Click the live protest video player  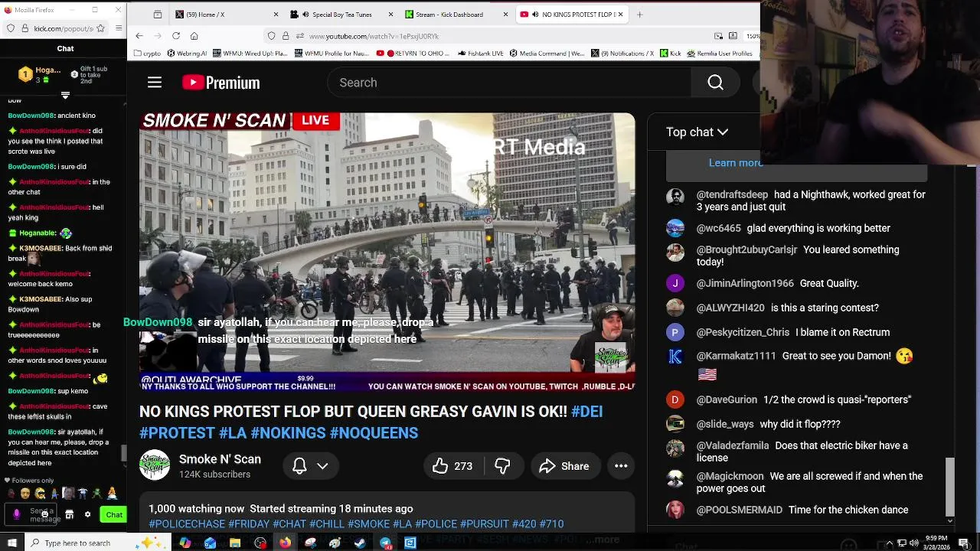[x=387, y=253]
